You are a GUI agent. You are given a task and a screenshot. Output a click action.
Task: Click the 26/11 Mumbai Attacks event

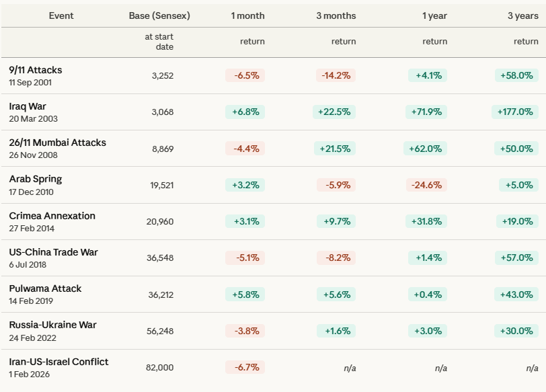click(58, 143)
